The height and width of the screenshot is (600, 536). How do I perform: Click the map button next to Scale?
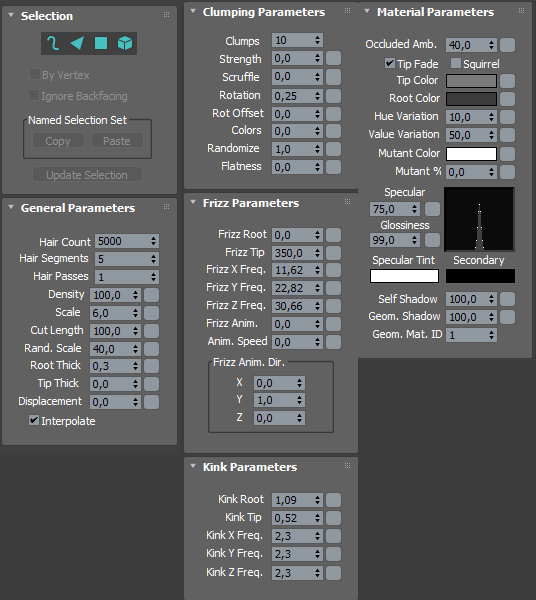152,313
